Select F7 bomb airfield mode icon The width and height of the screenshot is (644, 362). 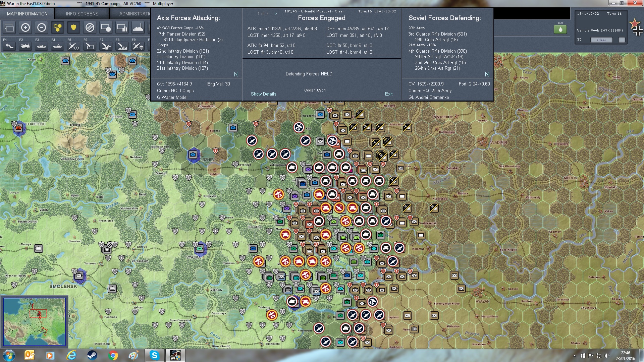pos(106,46)
